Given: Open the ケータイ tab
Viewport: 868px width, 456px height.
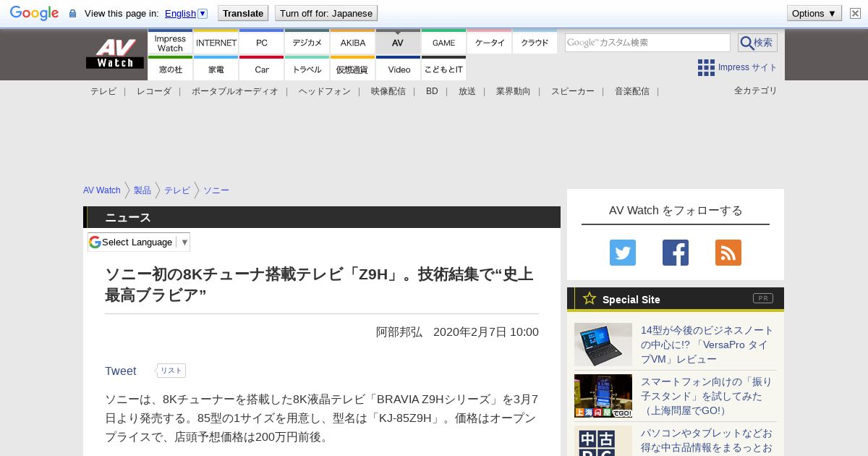Looking at the screenshot, I should [490, 42].
